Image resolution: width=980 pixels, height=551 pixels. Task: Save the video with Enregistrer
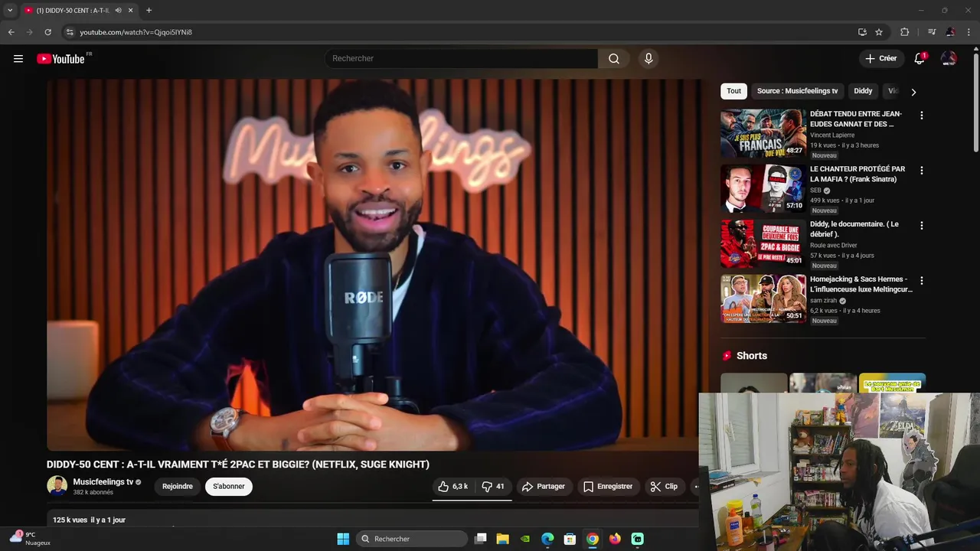pyautogui.click(x=608, y=487)
